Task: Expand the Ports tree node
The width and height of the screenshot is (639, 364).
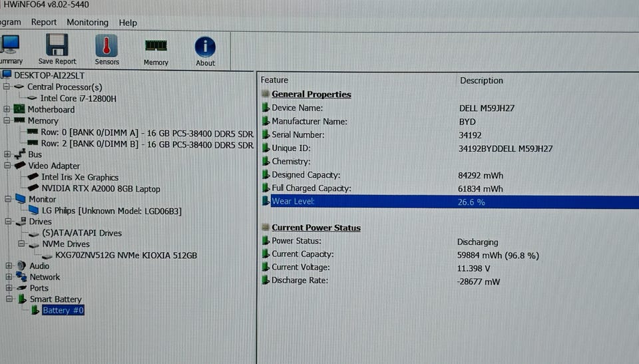Action: coord(9,287)
